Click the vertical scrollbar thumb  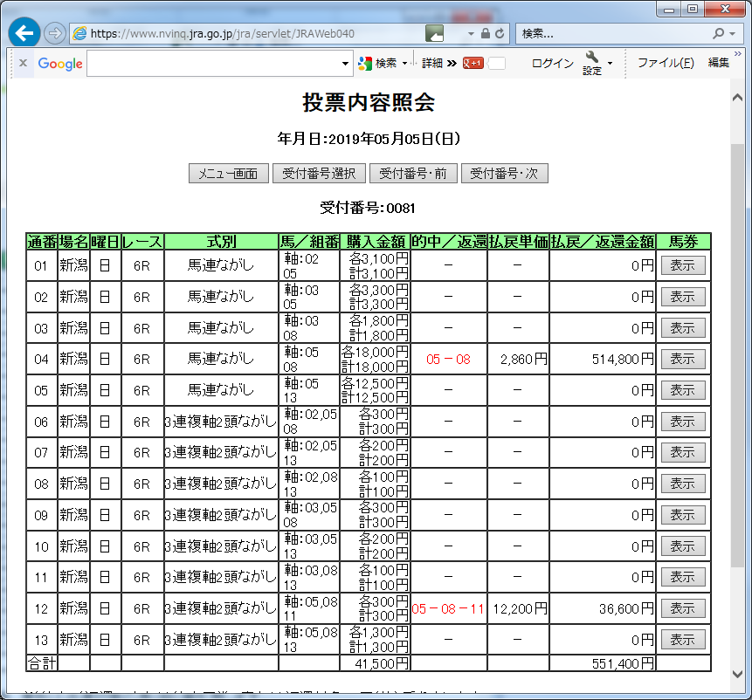[738, 355]
